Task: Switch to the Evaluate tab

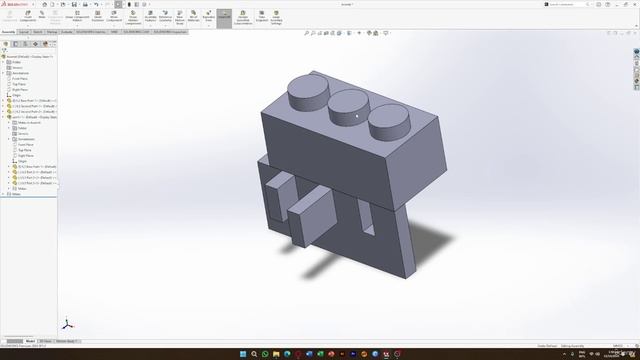Action: (x=67, y=32)
